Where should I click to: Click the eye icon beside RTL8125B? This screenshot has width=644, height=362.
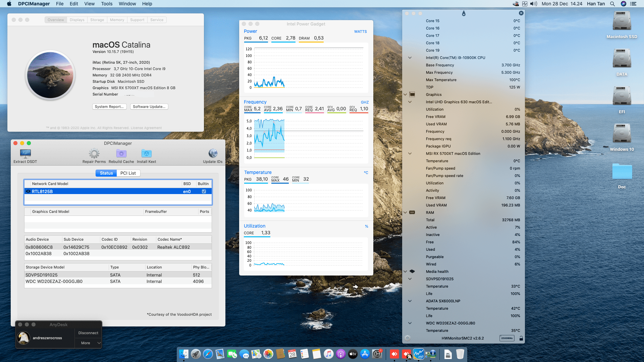coord(28,191)
